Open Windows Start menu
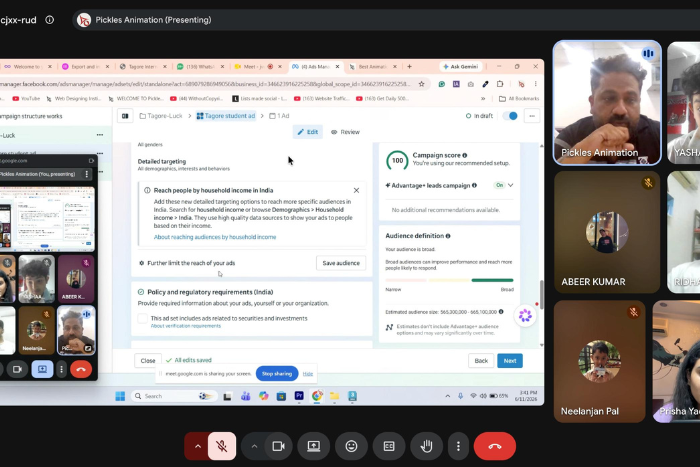 (x=120, y=396)
